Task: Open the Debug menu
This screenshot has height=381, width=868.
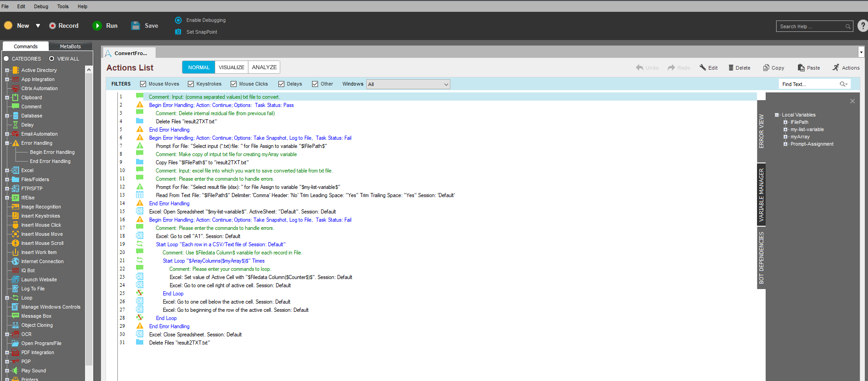Action: (x=41, y=6)
